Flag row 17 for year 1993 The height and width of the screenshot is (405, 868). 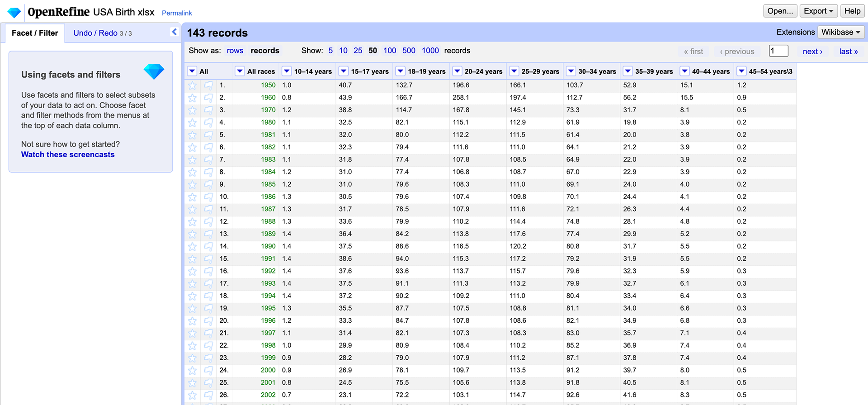208,284
